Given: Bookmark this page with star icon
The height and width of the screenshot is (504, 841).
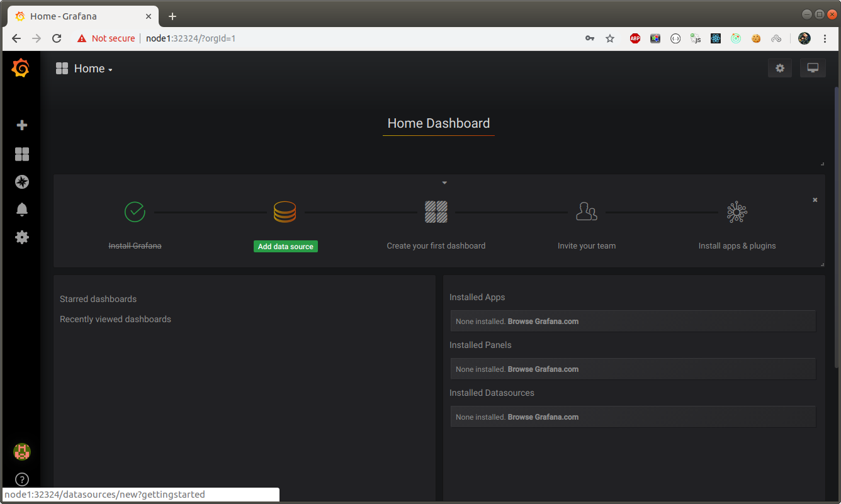Looking at the screenshot, I should [610, 38].
